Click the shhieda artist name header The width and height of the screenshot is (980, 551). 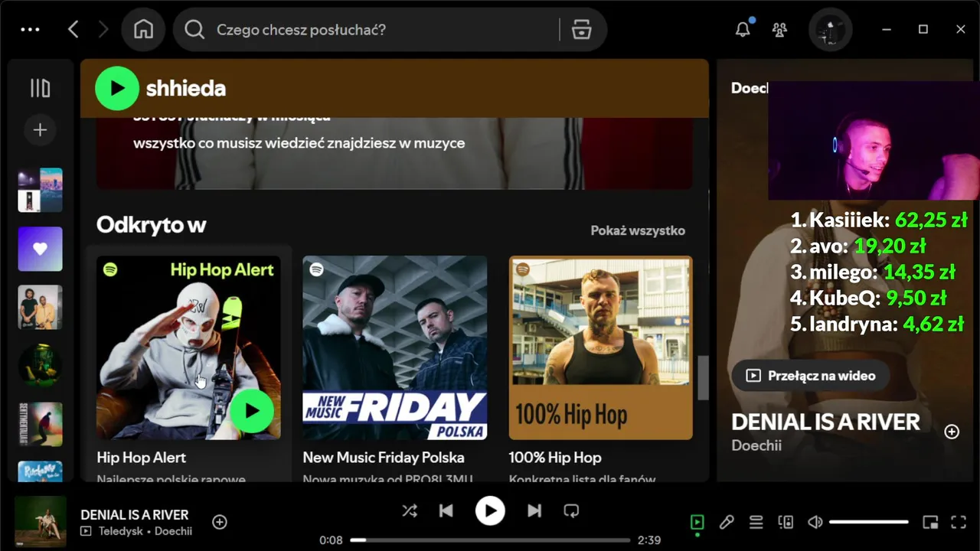pyautogui.click(x=186, y=88)
